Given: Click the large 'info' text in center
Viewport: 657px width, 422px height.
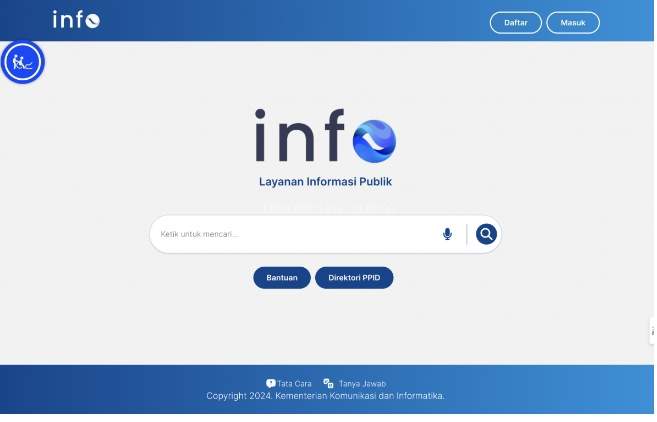Looking at the screenshot, I should [x=300, y=138].
